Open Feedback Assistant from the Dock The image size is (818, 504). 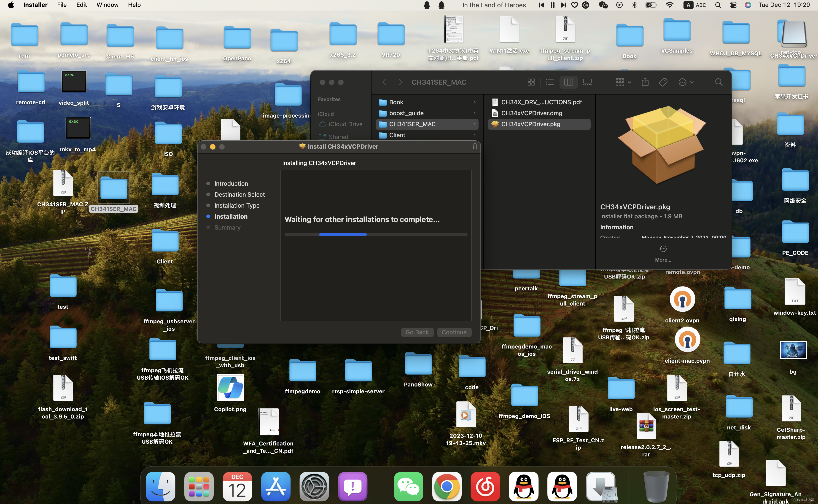352,486
